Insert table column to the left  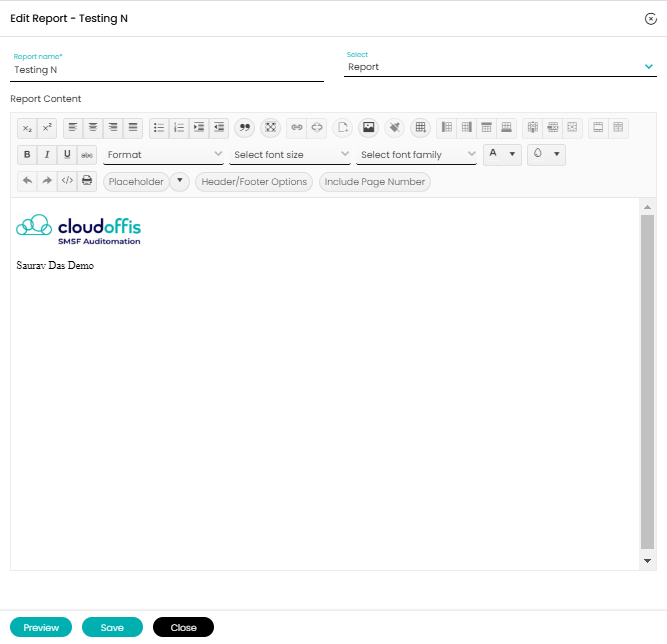coord(447,128)
